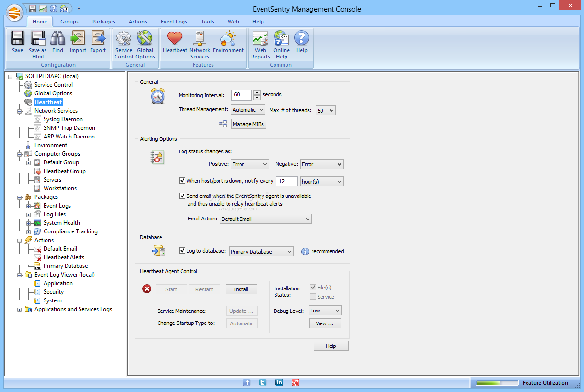
Task: Click the Import configuration icon
Action: click(x=78, y=38)
